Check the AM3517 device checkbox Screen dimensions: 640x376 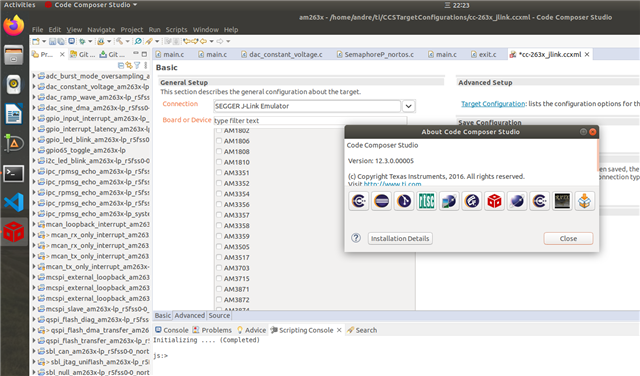point(219,257)
